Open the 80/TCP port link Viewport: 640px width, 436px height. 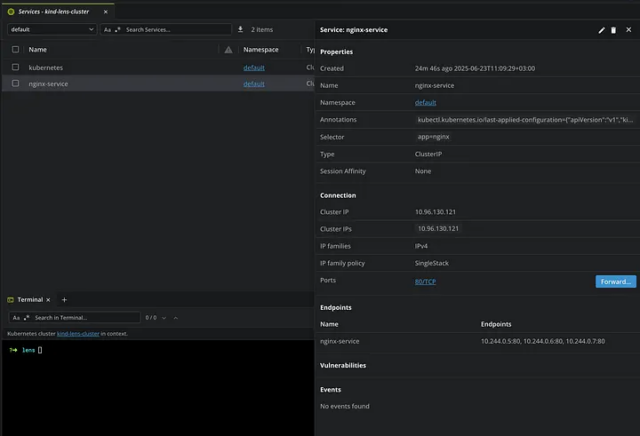coord(425,282)
